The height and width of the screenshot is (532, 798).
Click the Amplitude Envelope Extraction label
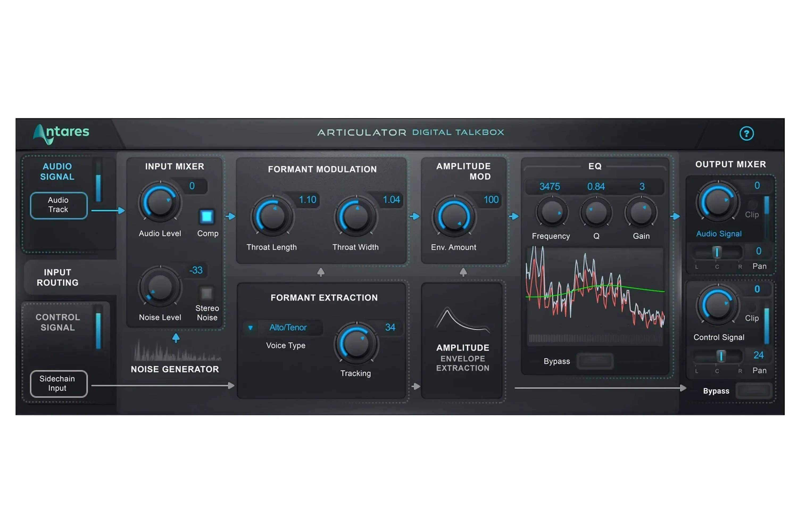point(463,358)
